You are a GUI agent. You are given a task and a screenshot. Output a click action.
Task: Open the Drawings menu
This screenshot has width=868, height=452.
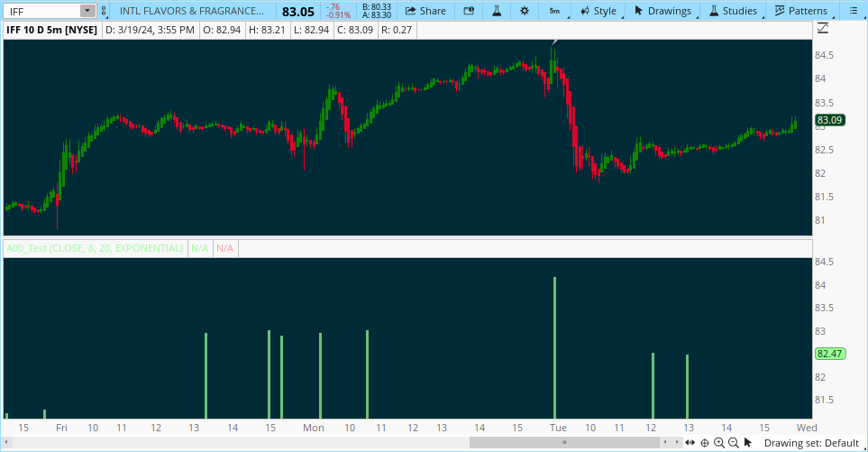tap(663, 11)
